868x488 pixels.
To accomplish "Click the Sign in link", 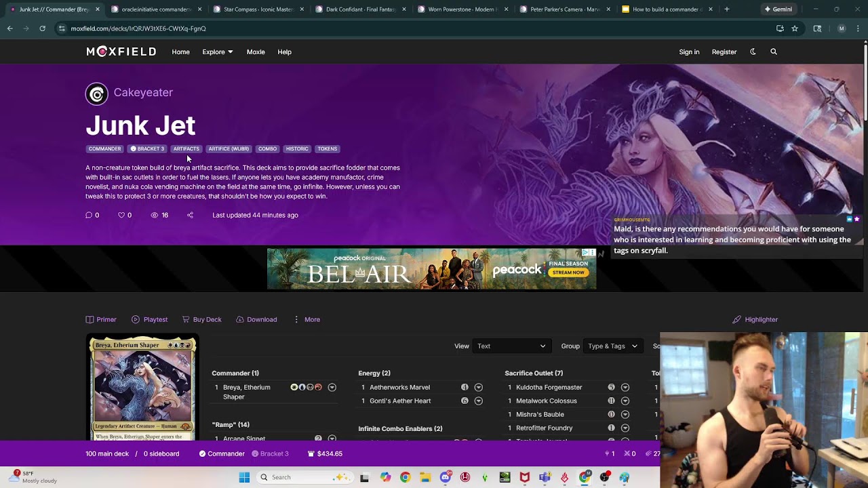I will 689,52.
